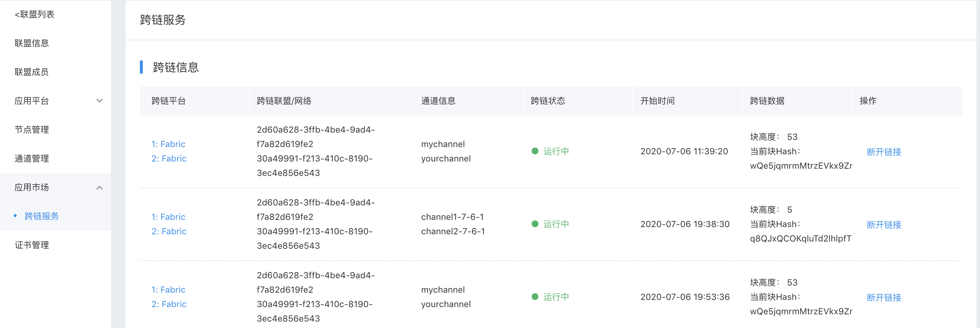Click the 跨链状态 column header
Screen dimensions: 980x328
pos(548,101)
